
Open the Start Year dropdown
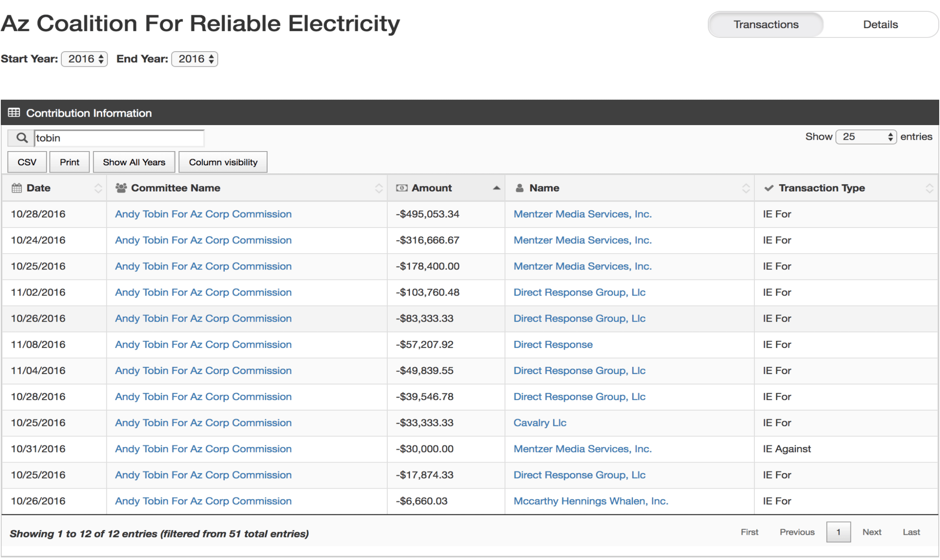click(x=84, y=59)
